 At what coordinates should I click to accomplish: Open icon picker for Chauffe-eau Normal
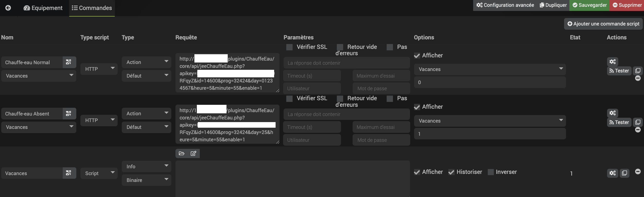point(69,62)
